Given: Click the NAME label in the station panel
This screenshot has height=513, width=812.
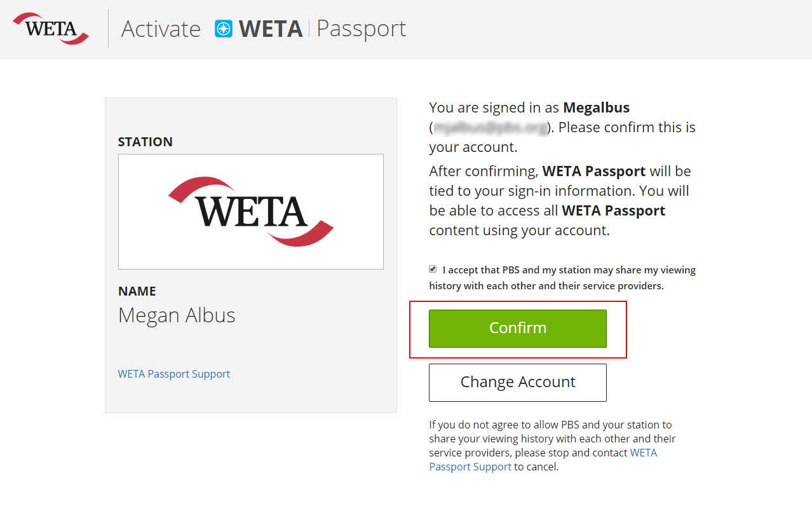Looking at the screenshot, I should [137, 291].
